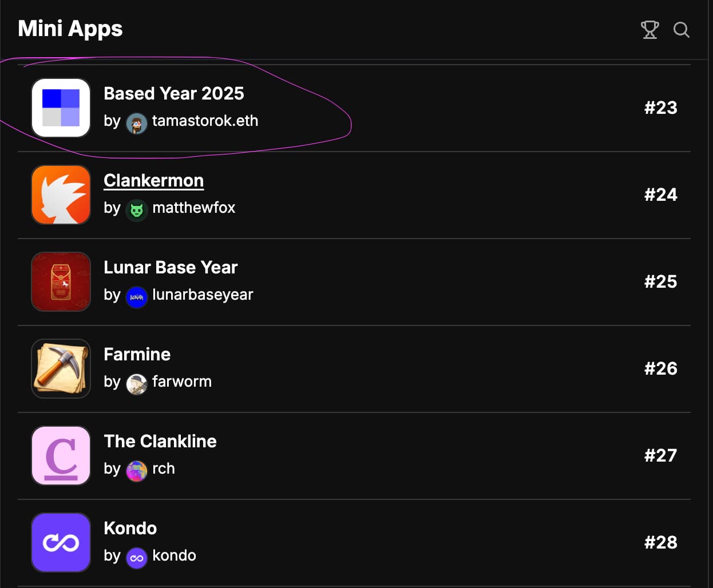The width and height of the screenshot is (713, 588).
Task: Open The Clankline app icon
Action: pyautogui.click(x=61, y=456)
